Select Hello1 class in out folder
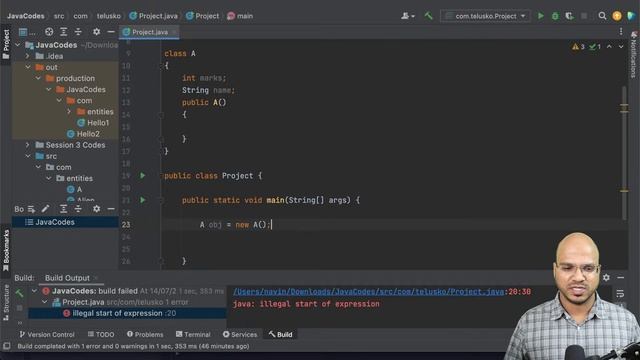Image resolution: width=640 pixels, height=360 pixels. [93, 122]
